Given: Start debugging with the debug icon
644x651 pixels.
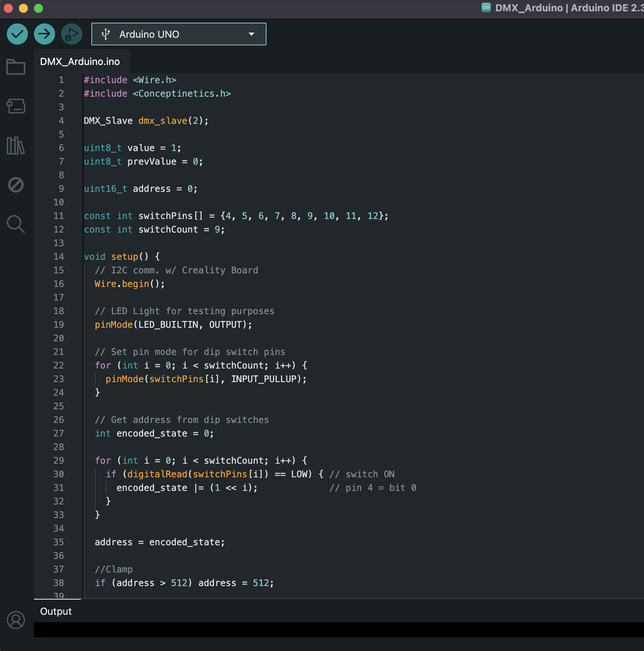Looking at the screenshot, I should [x=71, y=34].
